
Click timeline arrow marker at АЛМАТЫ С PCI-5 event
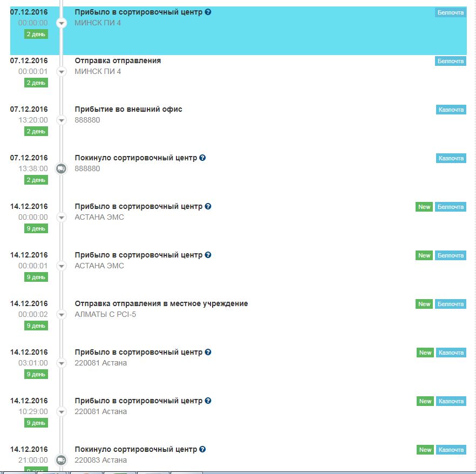coord(61,314)
